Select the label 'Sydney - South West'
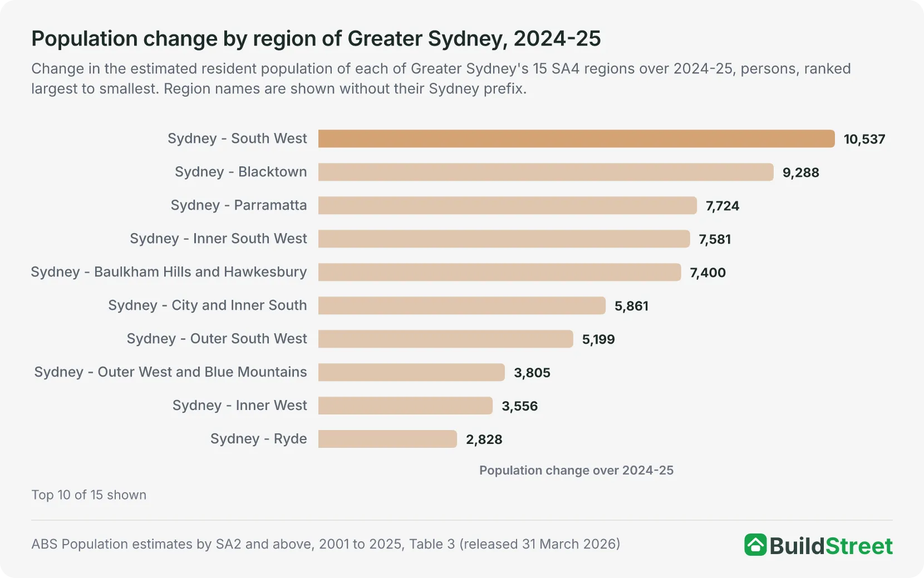The image size is (924, 578). pos(237,139)
